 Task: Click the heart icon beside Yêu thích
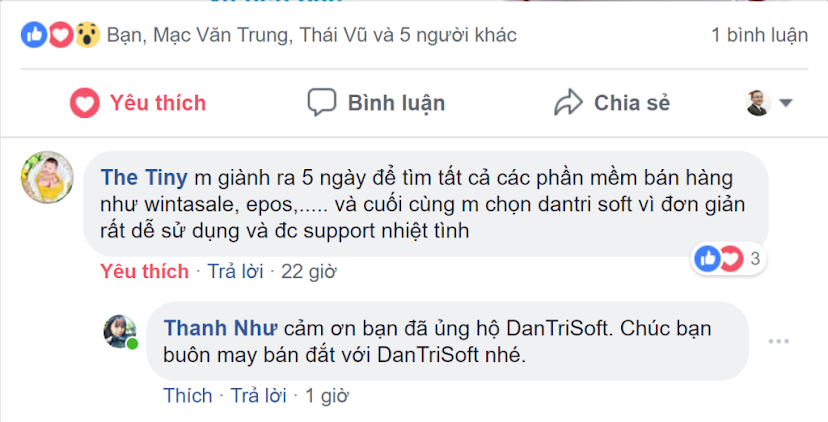[84, 103]
